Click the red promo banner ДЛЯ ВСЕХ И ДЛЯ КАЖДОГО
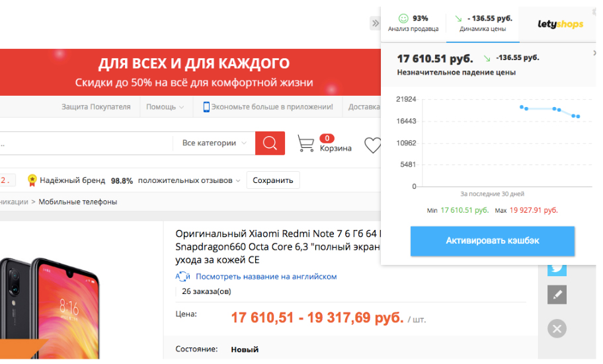603x364 pixels. click(190, 72)
